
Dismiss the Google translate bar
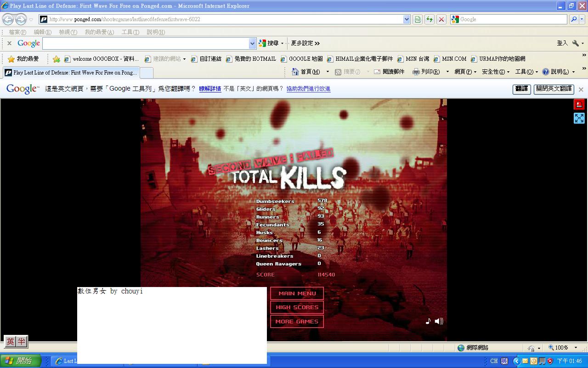point(581,89)
